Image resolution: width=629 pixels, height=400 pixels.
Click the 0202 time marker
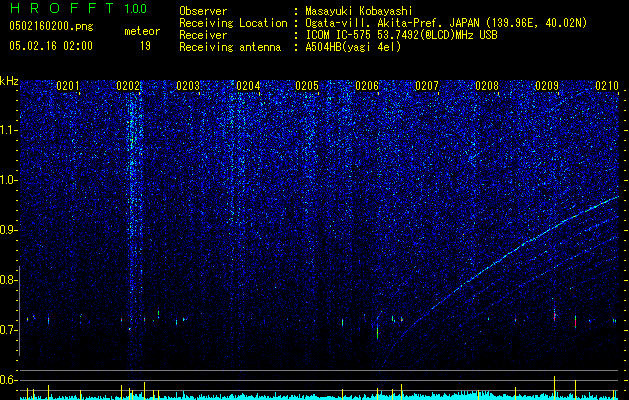click(128, 86)
